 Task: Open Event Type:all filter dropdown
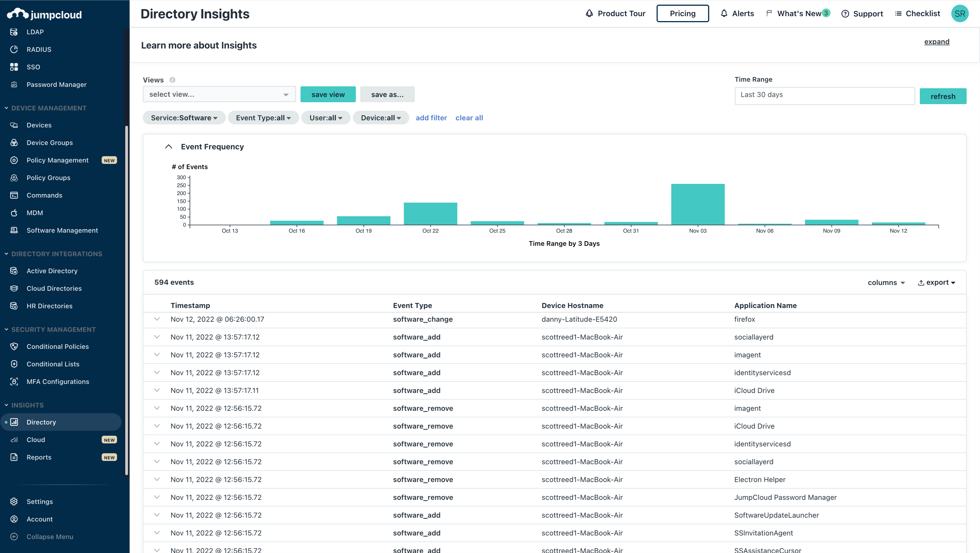pyautogui.click(x=263, y=118)
